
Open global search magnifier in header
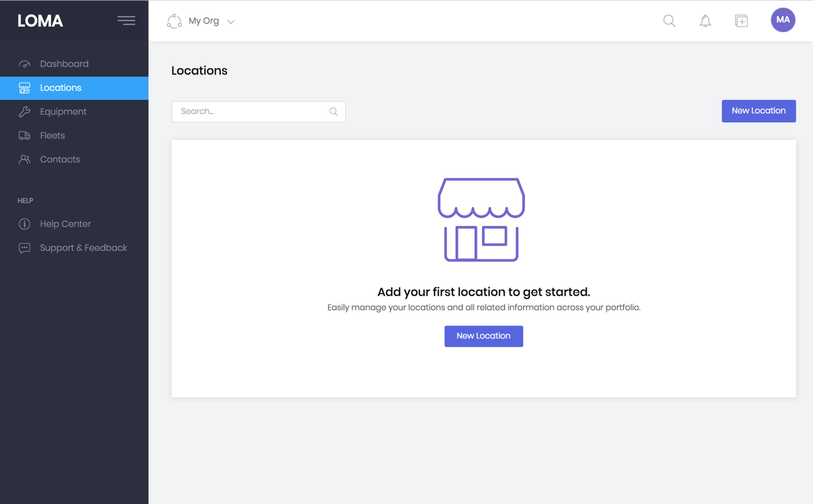669,21
